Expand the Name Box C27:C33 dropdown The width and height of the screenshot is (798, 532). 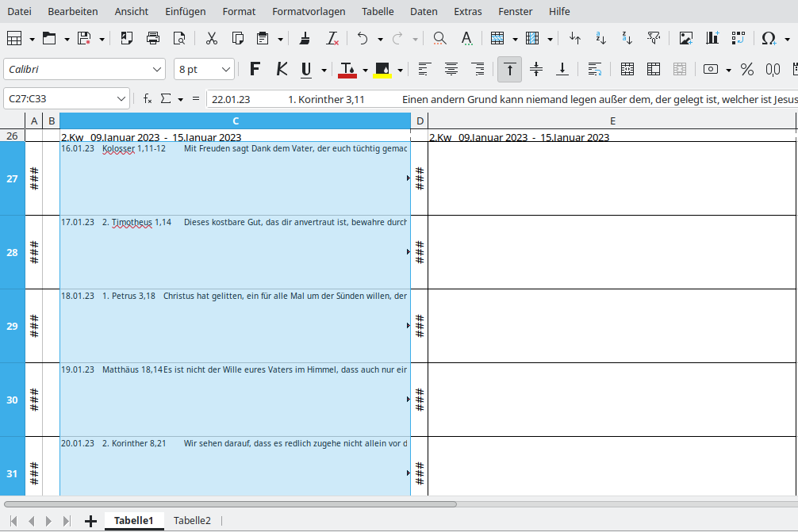[121, 98]
